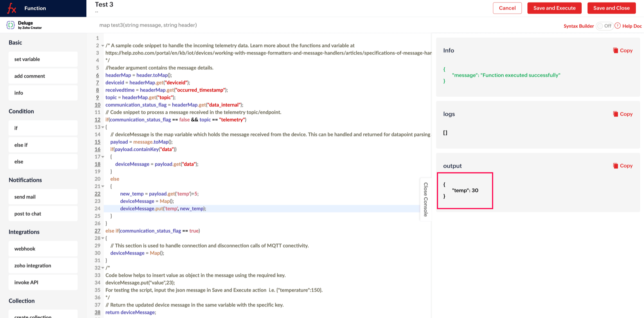The width and height of the screenshot is (644, 318).
Task: Fold the else block at line 21
Action: click(x=103, y=186)
